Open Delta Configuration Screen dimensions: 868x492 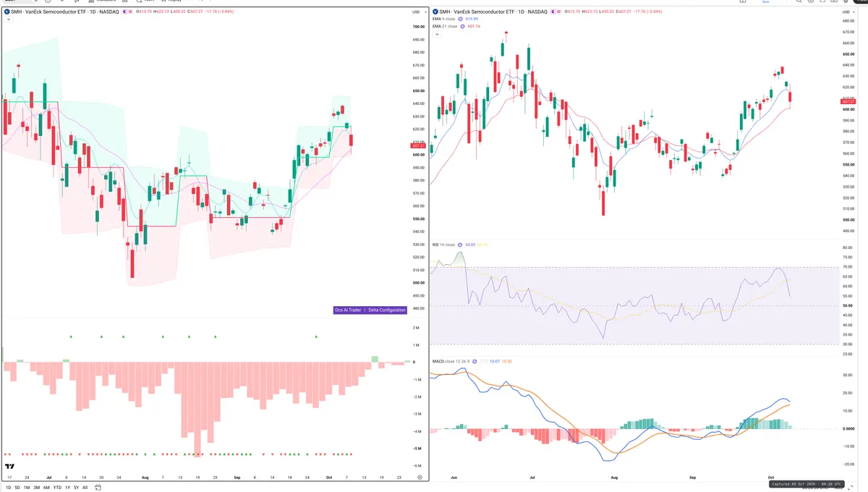click(x=386, y=310)
